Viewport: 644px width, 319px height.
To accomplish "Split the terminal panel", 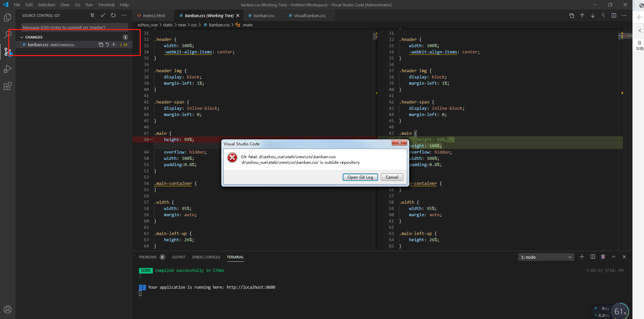I will click(x=593, y=257).
